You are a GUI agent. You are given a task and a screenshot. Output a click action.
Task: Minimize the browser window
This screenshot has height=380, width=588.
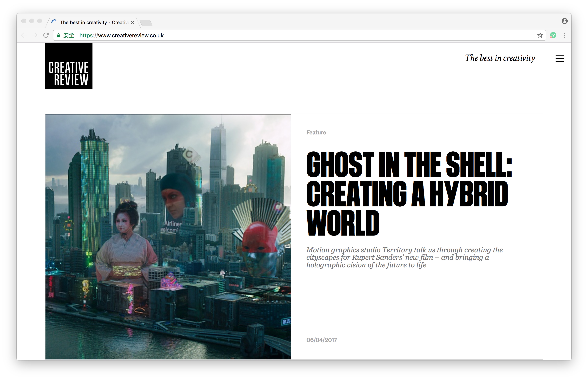click(x=32, y=21)
